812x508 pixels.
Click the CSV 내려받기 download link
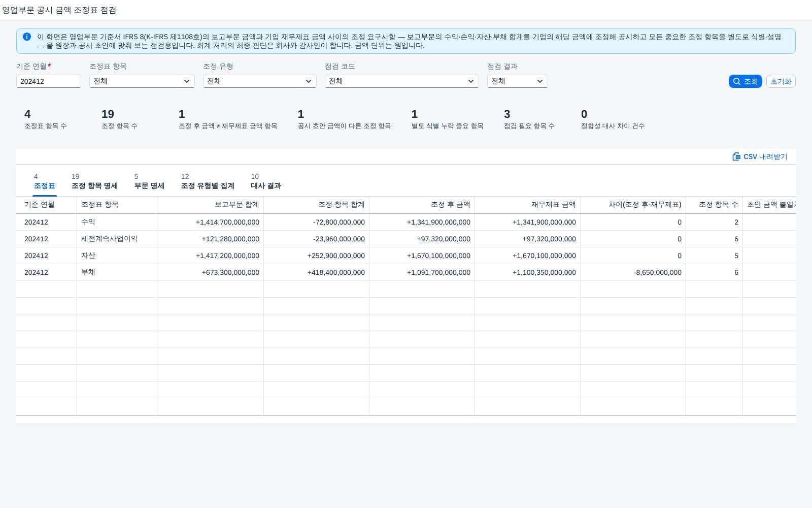click(x=760, y=156)
